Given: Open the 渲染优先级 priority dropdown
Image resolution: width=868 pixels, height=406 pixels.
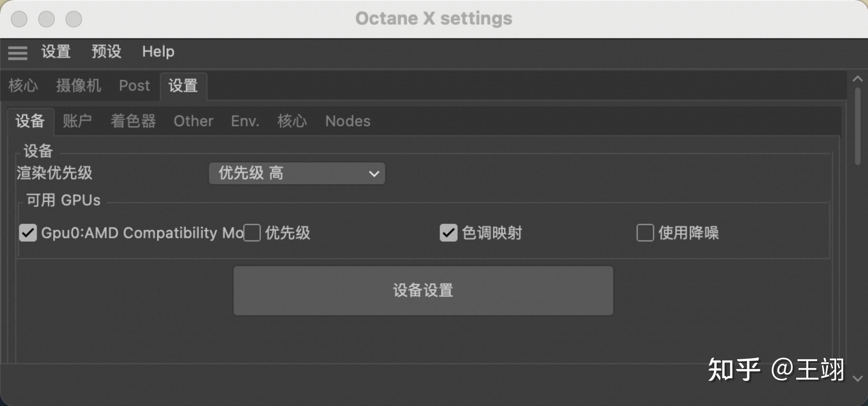Looking at the screenshot, I should (x=297, y=174).
